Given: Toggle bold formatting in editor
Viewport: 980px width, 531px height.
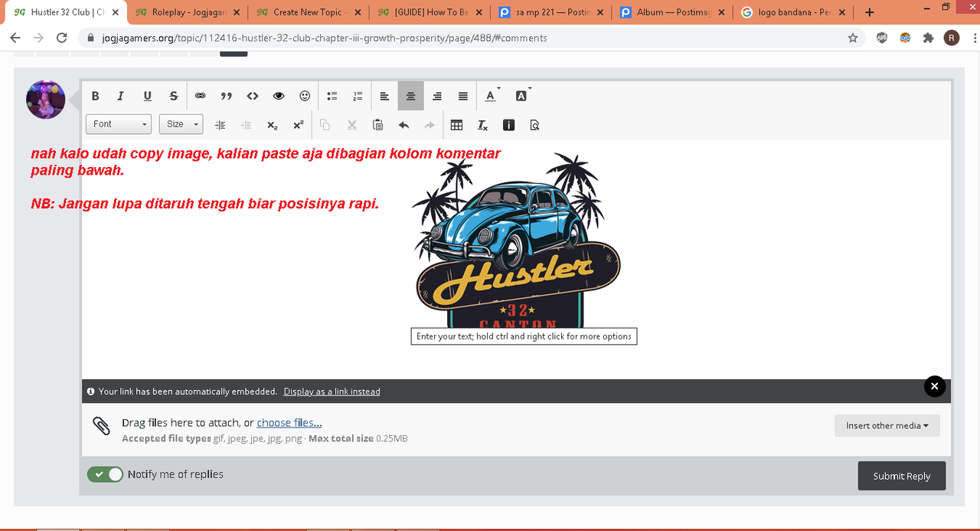Looking at the screenshot, I should (x=96, y=96).
